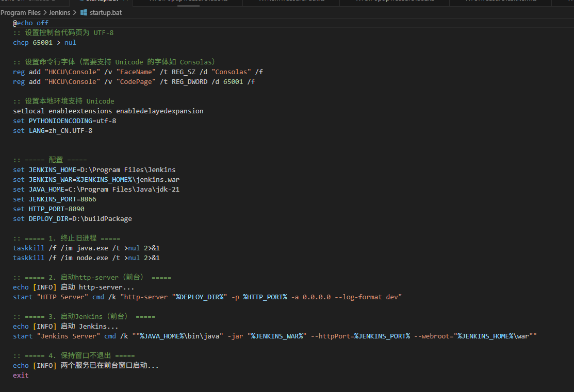Click the 'taskkill /f /im java.exe' line

pyautogui.click(x=87, y=248)
